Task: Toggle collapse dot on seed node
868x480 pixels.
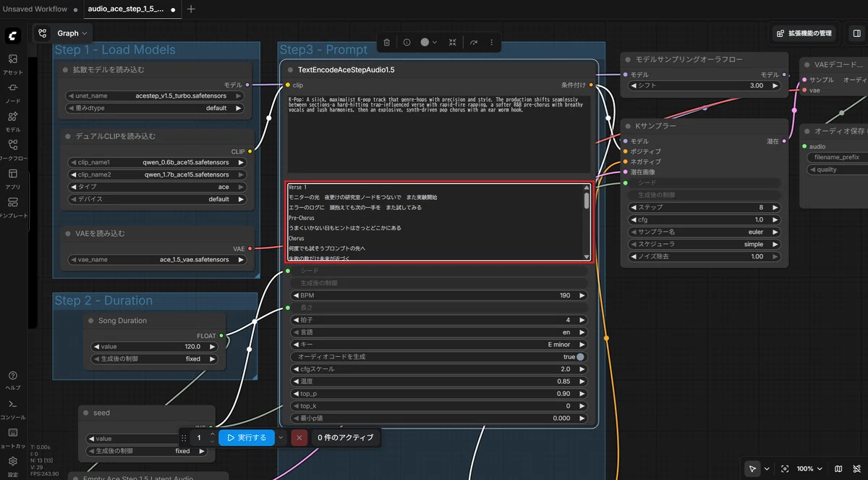Action: tap(86, 413)
